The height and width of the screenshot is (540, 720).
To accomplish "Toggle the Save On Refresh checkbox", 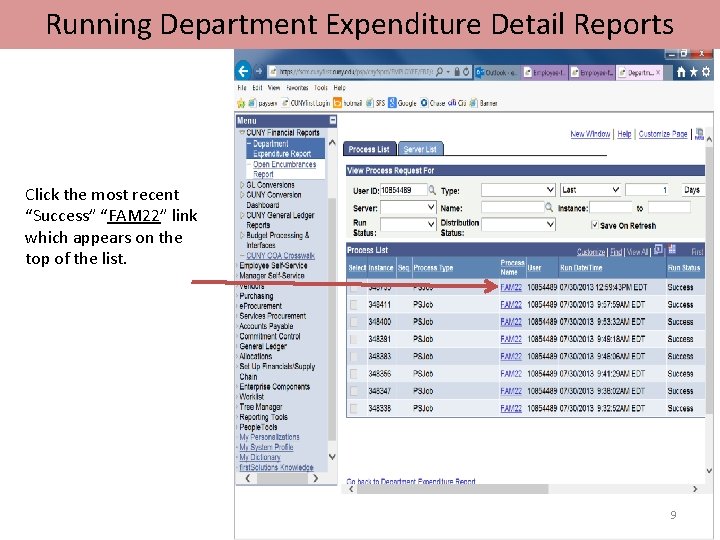I will (x=595, y=225).
